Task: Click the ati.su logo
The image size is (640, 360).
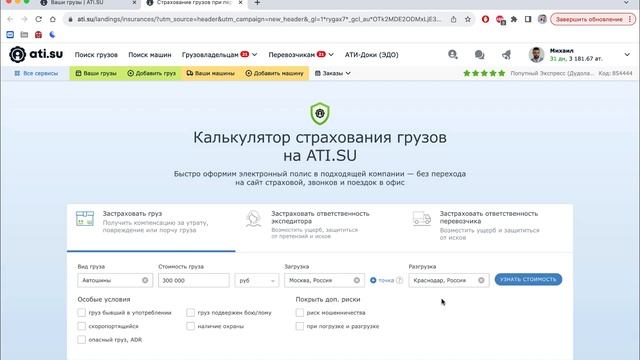Action: (x=36, y=54)
